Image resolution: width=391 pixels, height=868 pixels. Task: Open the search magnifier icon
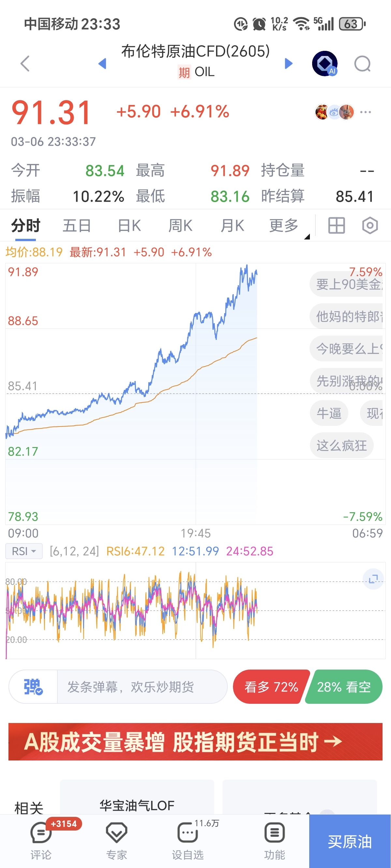point(362,63)
